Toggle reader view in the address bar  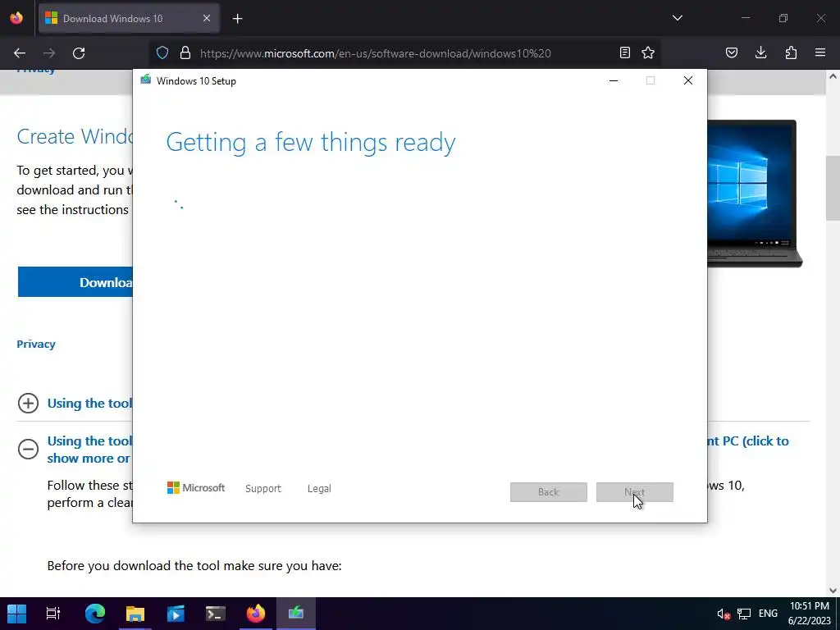tap(624, 52)
